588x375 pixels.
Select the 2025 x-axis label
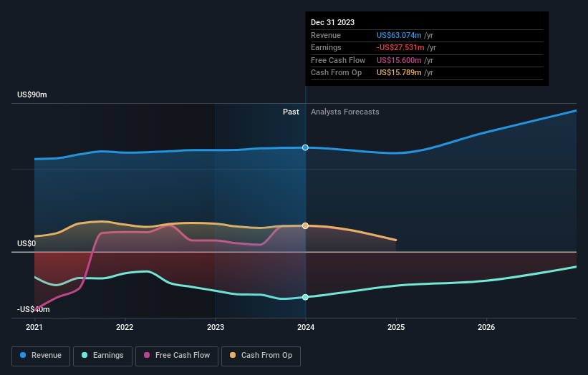tap(396, 327)
